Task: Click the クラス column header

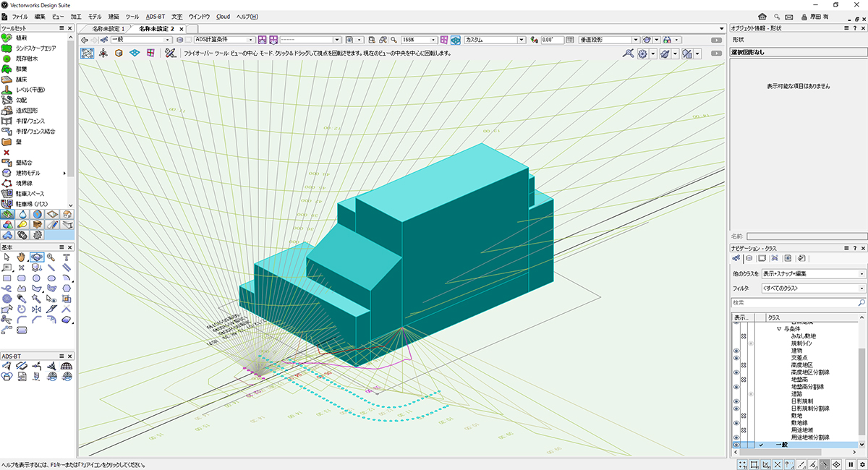Action: click(773, 317)
